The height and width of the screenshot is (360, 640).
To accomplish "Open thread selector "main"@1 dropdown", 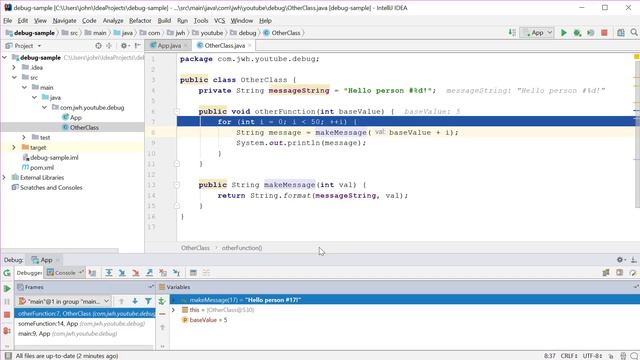I will (64, 301).
